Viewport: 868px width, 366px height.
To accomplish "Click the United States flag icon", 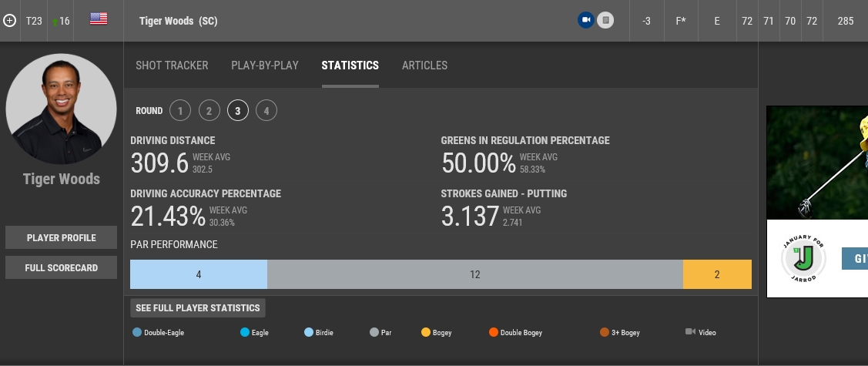I will pyautogui.click(x=99, y=19).
